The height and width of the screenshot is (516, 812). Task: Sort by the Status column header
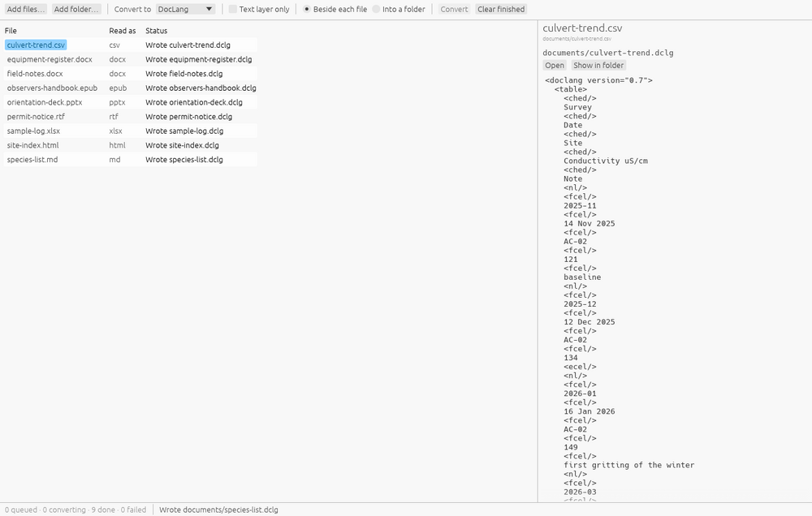(157, 31)
